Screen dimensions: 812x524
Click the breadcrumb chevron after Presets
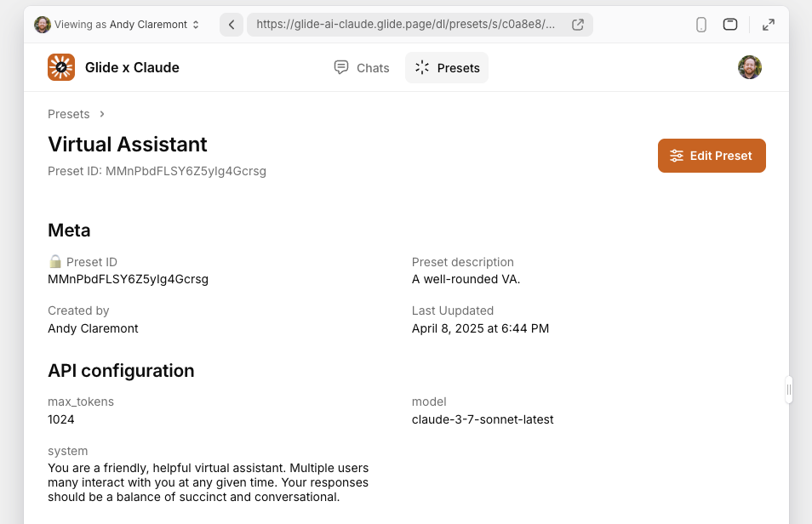(x=102, y=114)
